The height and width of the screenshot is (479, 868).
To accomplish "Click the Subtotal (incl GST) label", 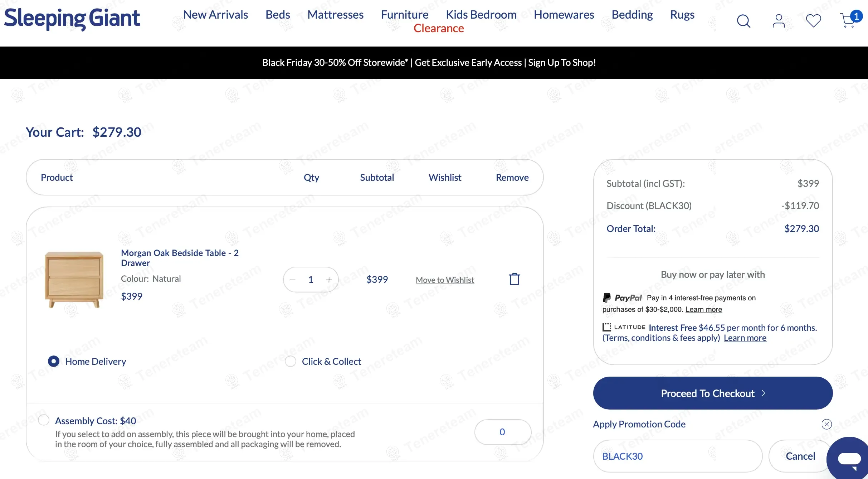I will (x=646, y=183).
